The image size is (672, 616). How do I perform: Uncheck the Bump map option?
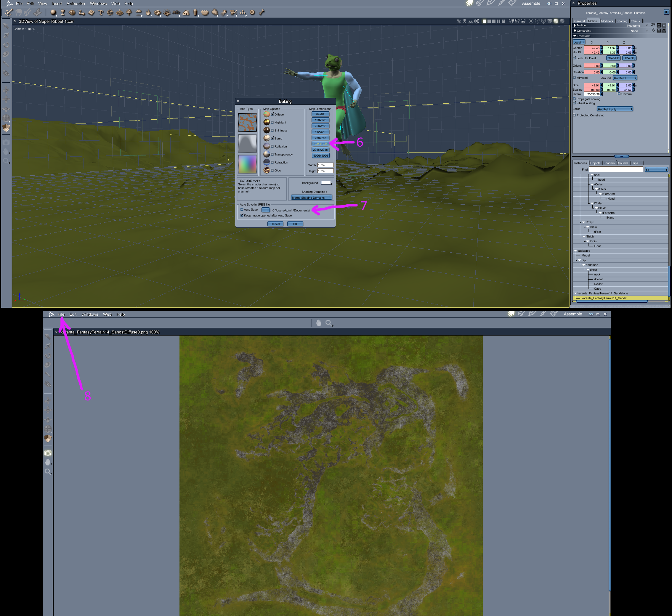(272, 138)
